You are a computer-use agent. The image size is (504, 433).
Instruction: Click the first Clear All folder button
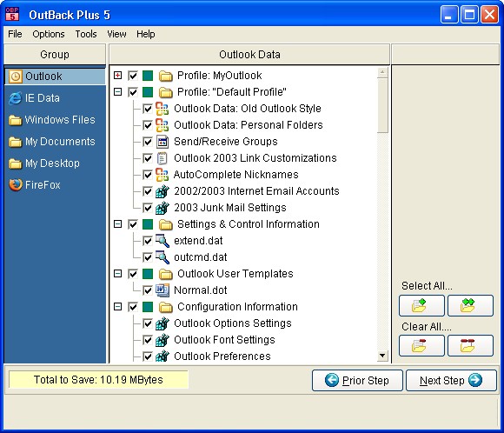coord(421,345)
